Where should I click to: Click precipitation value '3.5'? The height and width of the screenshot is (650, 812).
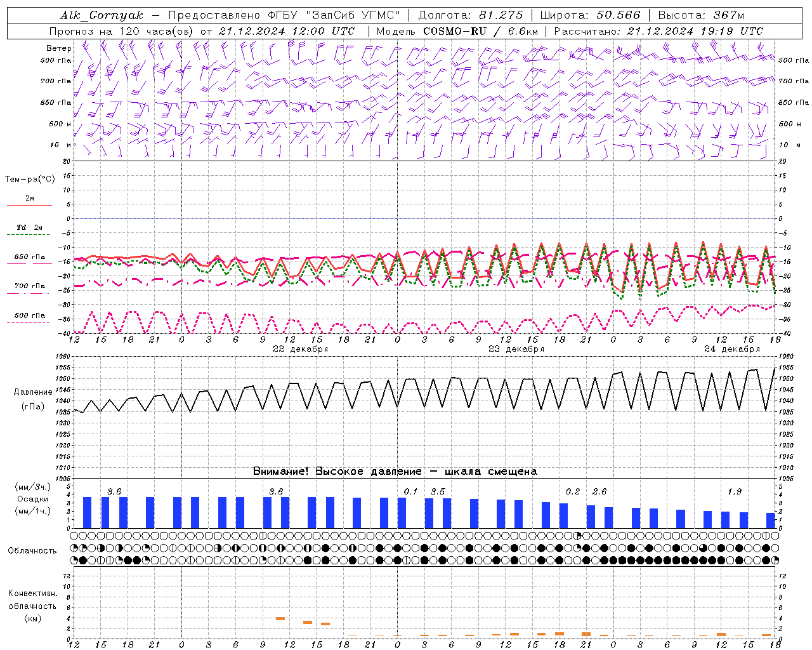(x=438, y=491)
